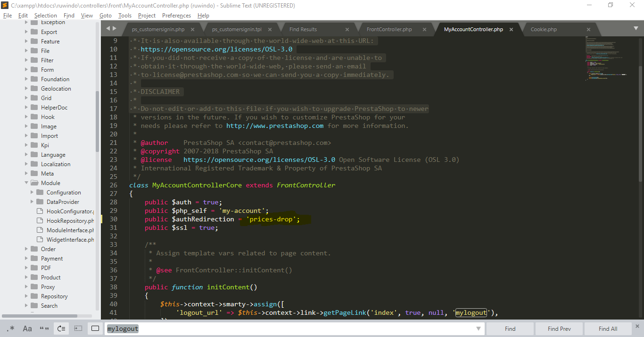Click the previous tab arrow

108,28
